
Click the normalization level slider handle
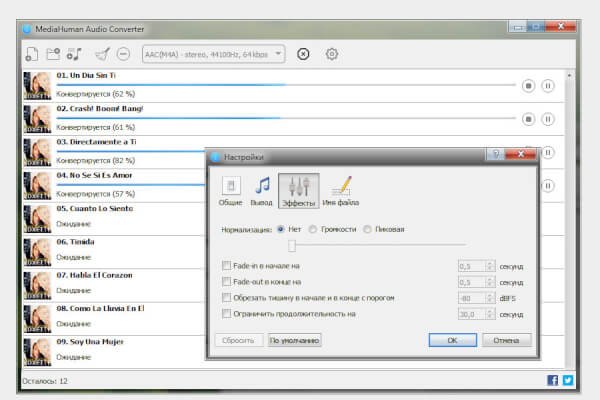tap(292, 245)
